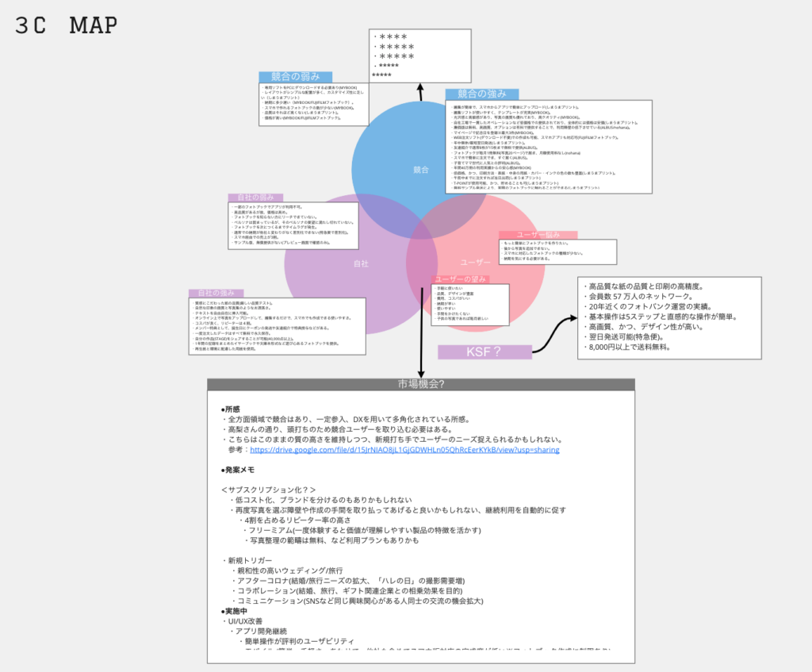This screenshot has width=812, height=672.
Task: Click the 自社の強み purple label
Action: 216,293
